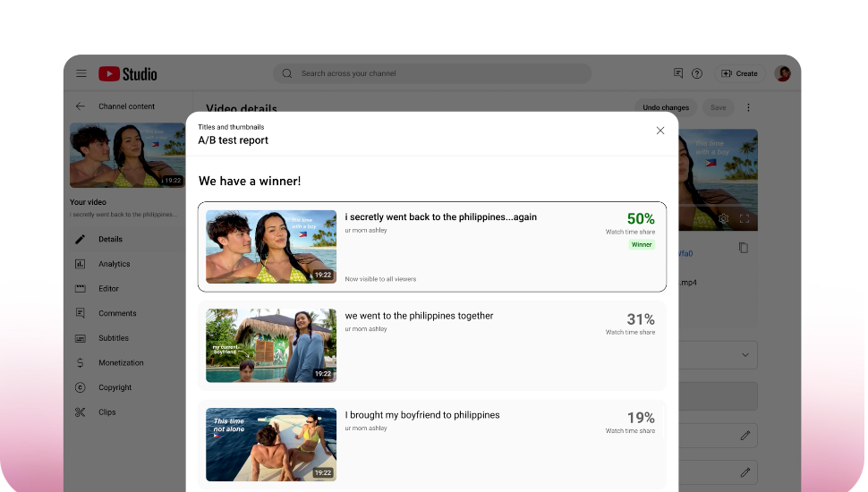
Task: Open Copyright in the sidebar
Action: pos(128,387)
